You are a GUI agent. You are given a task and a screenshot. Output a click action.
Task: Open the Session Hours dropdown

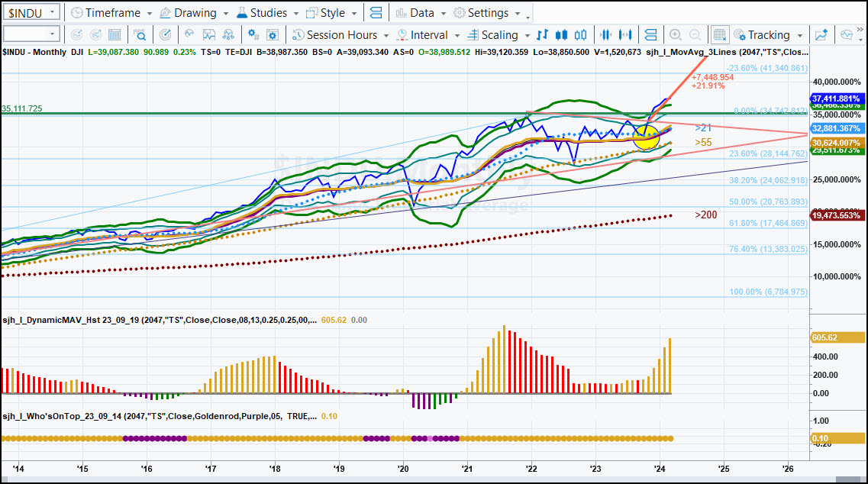(x=340, y=35)
